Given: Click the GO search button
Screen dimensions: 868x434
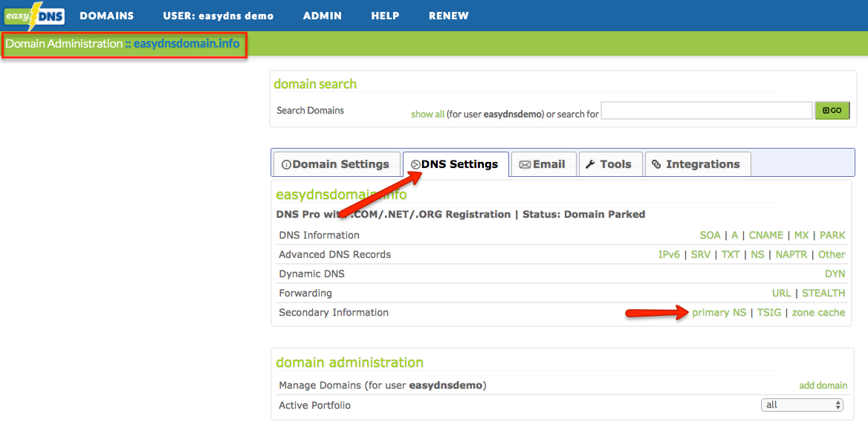Looking at the screenshot, I should pos(832,110).
